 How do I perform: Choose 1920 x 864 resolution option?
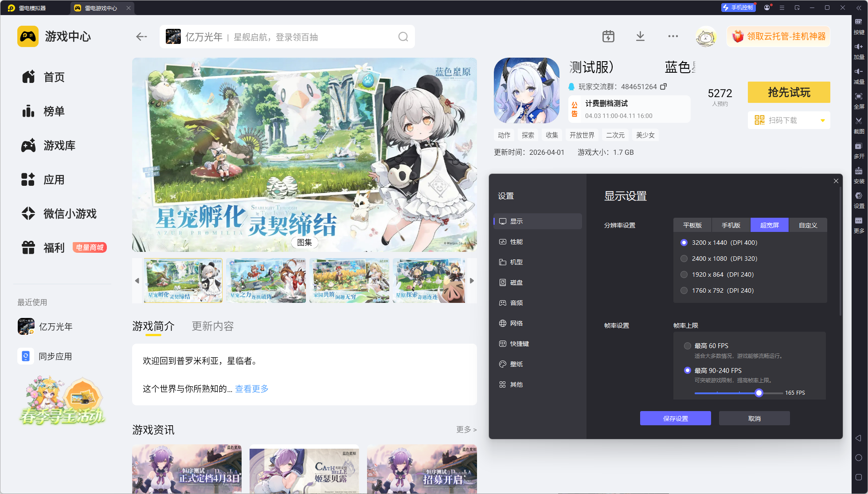point(684,274)
